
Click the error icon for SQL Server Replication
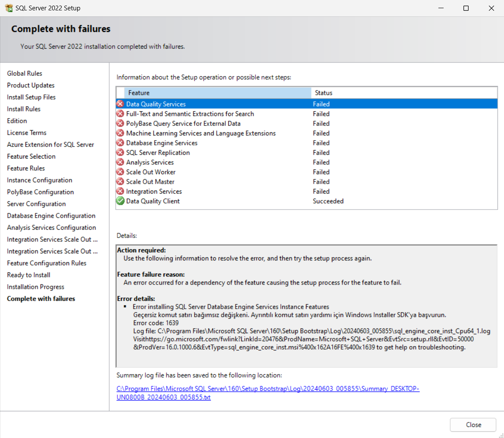click(120, 153)
